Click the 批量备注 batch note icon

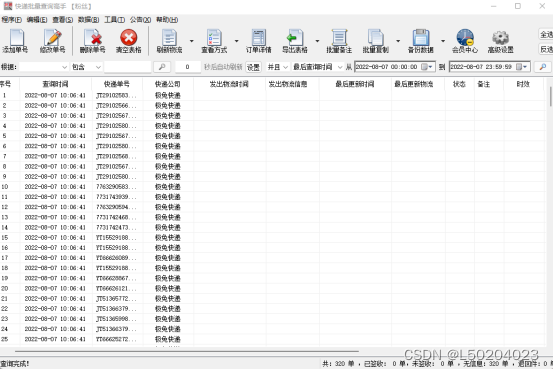tap(339, 41)
